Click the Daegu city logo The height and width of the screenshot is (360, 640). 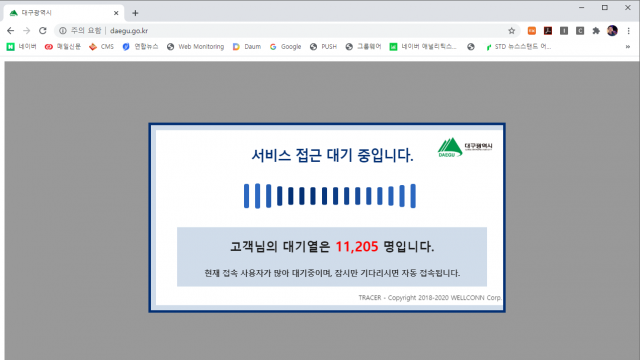(x=465, y=147)
